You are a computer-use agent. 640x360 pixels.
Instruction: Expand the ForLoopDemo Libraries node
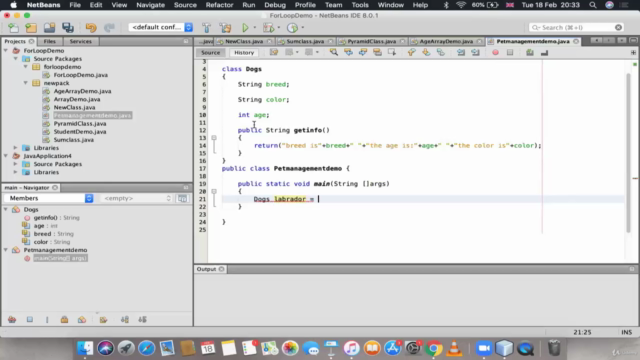tap(16, 148)
